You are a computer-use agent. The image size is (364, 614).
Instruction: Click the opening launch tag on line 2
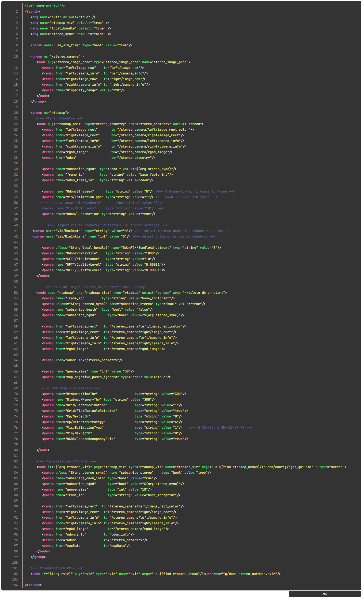point(32,12)
